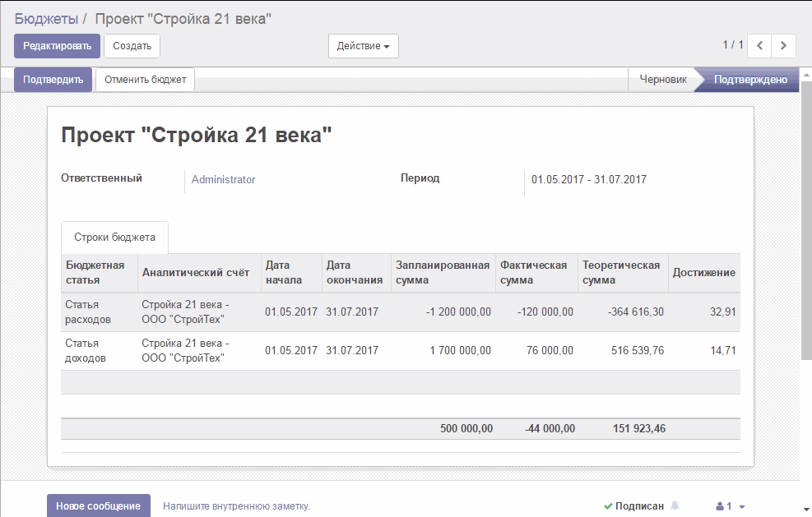
Task: Click the Редактировать button
Action: (57, 46)
